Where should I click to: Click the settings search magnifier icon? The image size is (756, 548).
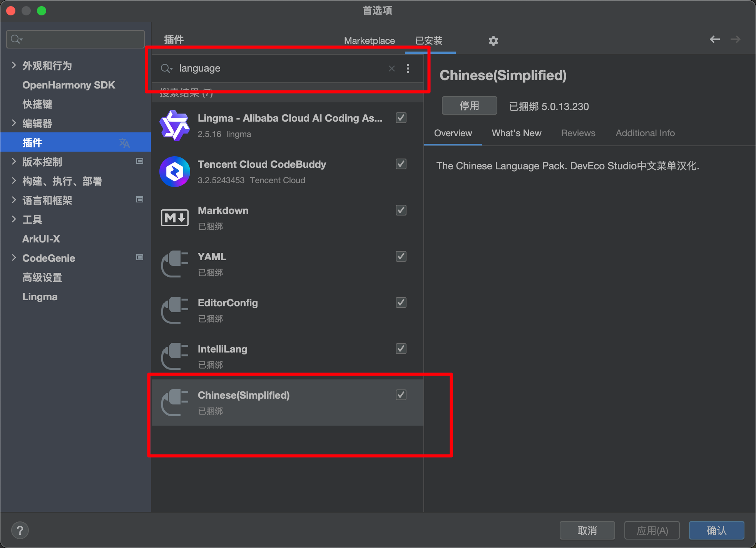[x=17, y=39]
